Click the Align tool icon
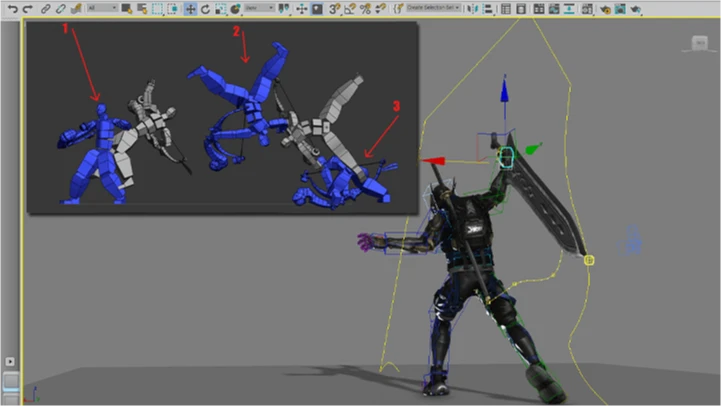 point(488,9)
